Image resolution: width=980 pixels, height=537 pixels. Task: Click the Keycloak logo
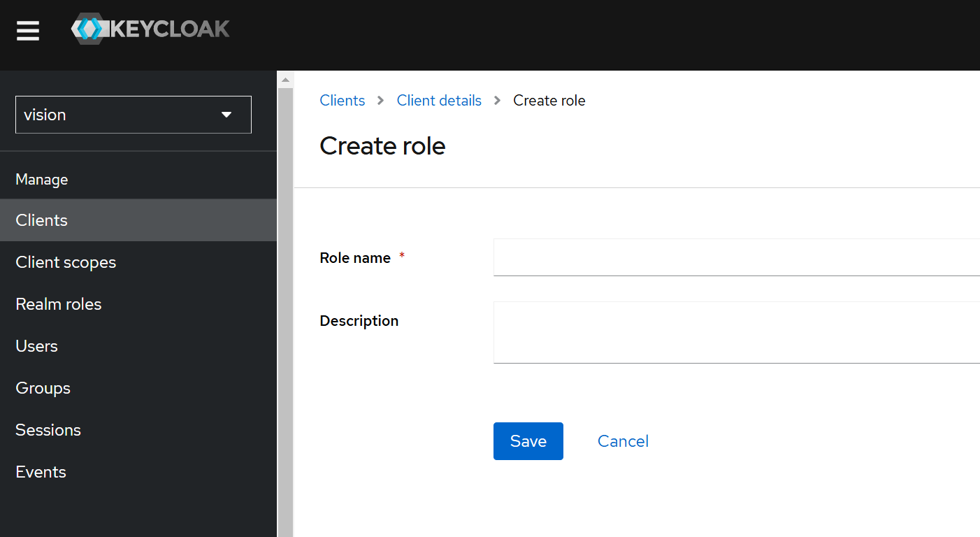click(x=150, y=29)
